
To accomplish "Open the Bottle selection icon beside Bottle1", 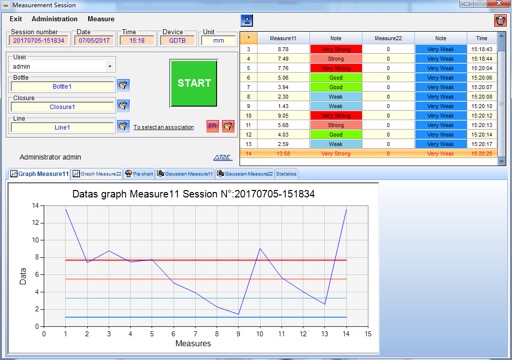I will click(x=123, y=85).
